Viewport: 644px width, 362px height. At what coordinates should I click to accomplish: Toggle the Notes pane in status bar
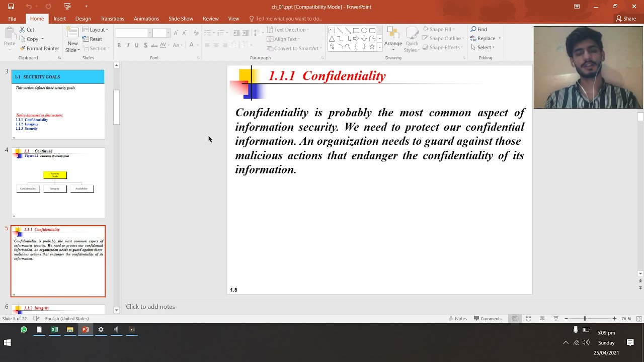pyautogui.click(x=457, y=318)
